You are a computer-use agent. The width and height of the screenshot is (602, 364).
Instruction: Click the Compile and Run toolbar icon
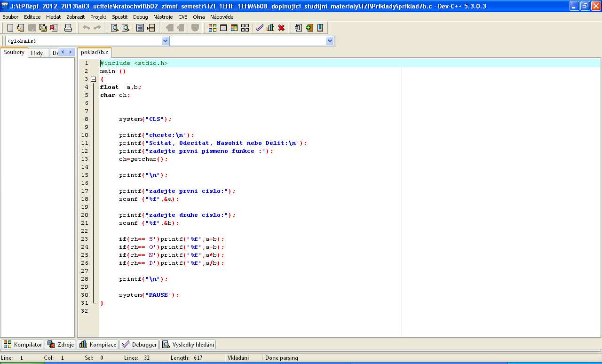pos(234,28)
